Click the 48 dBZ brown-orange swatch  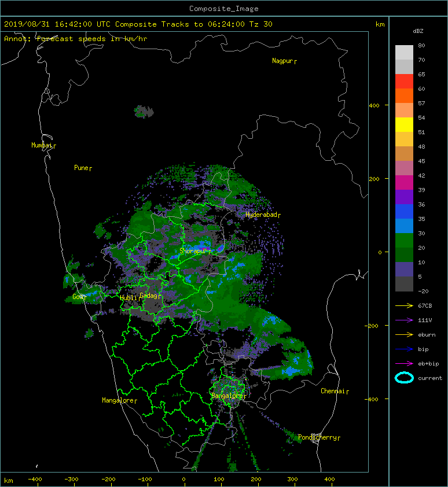(x=404, y=153)
